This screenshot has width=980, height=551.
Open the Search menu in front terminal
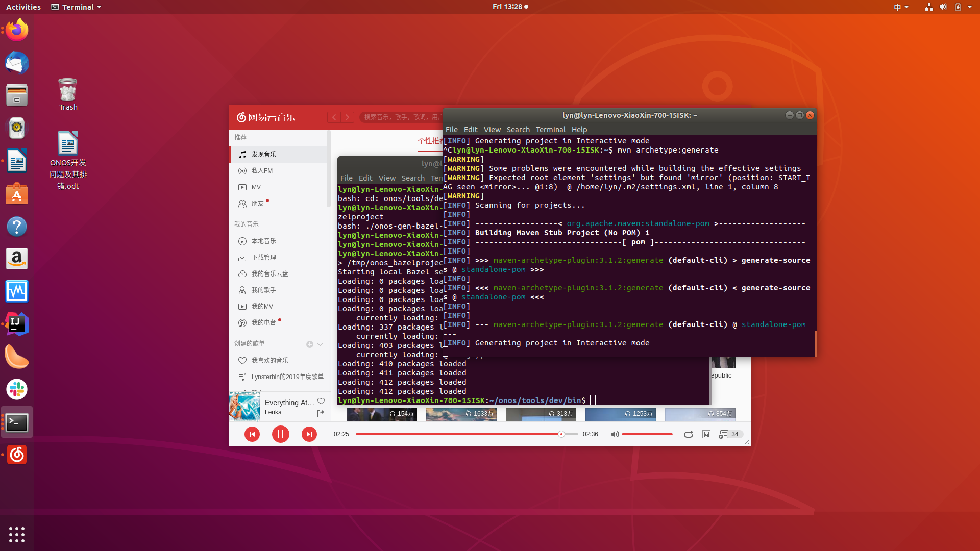(518, 130)
